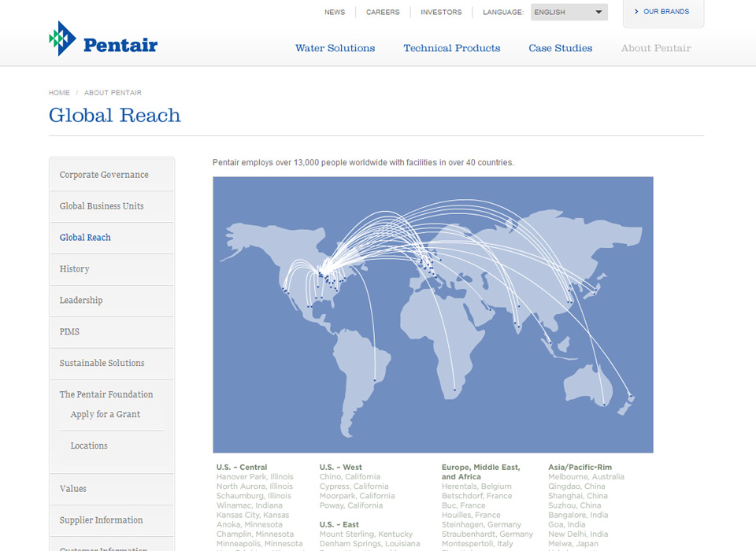
Task: Click the U.S. - East heading
Action: tap(339, 524)
